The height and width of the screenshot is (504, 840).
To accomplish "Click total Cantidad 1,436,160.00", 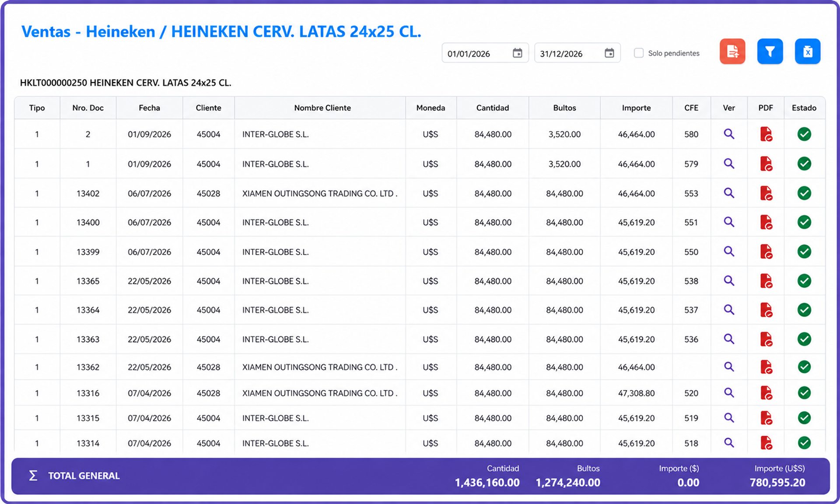I will (487, 483).
